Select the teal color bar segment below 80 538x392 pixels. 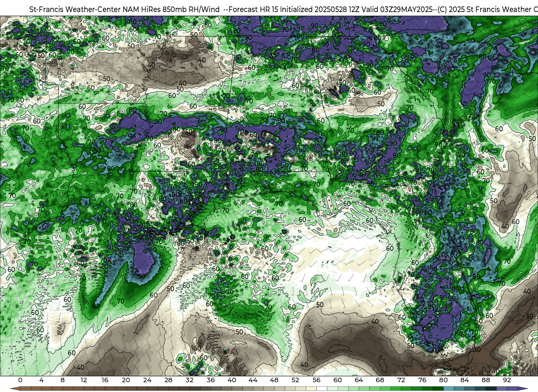coord(449,389)
